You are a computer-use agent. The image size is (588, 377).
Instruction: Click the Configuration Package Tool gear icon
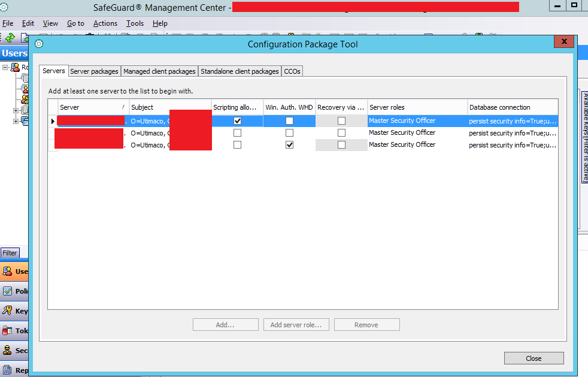[39, 44]
